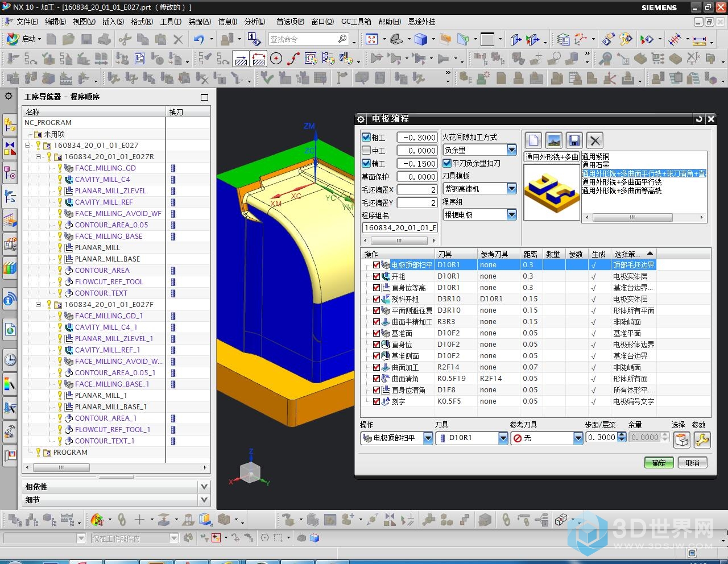This screenshot has width=728, height=564.
Task: Open parameters wrench button in dialog
Action: coord(702,439)
